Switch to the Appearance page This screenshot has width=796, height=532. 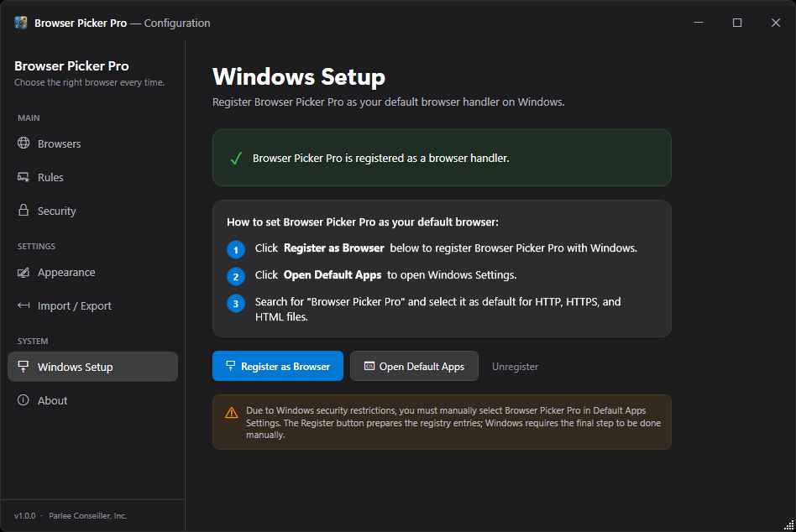pos(93,273)
